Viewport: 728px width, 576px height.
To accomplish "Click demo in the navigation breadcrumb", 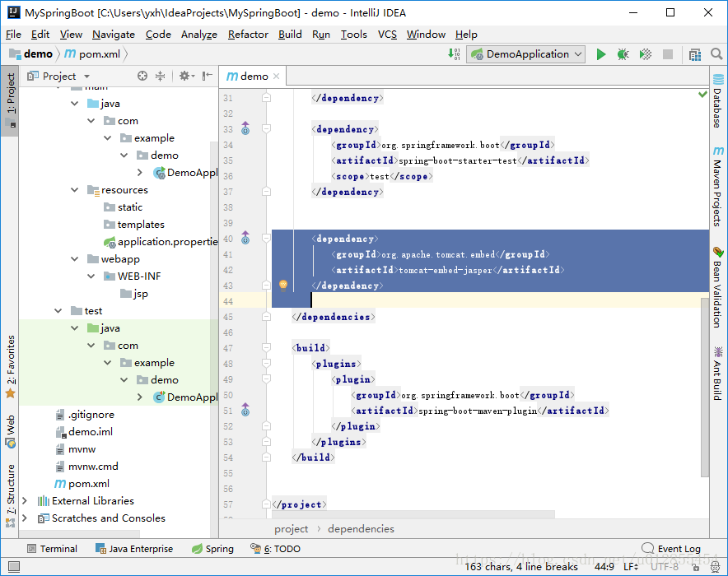I will click(x=31, y=54).
